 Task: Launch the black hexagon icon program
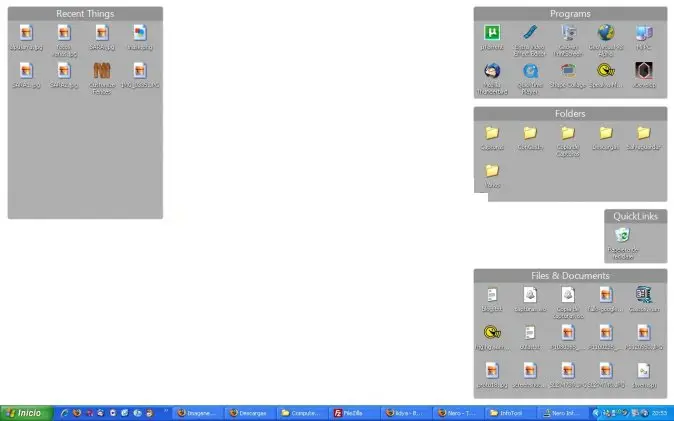pos(643,71)
